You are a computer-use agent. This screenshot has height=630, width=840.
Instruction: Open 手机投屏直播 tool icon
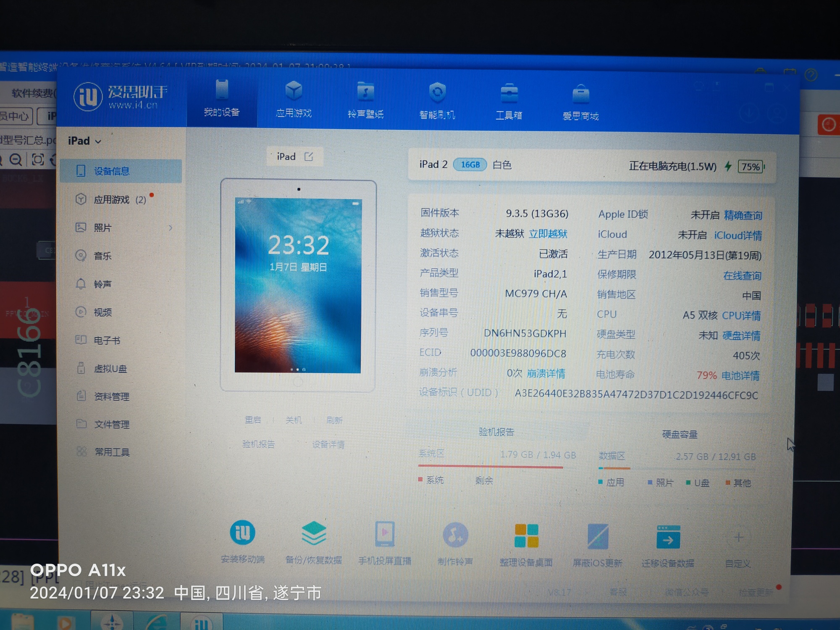(385, 534)
